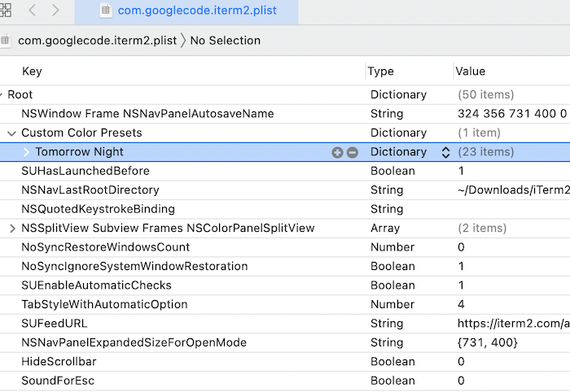
Task: Select the NoSyncIgnoreSystemWindowRestoration key
Action: coord(134,266)
